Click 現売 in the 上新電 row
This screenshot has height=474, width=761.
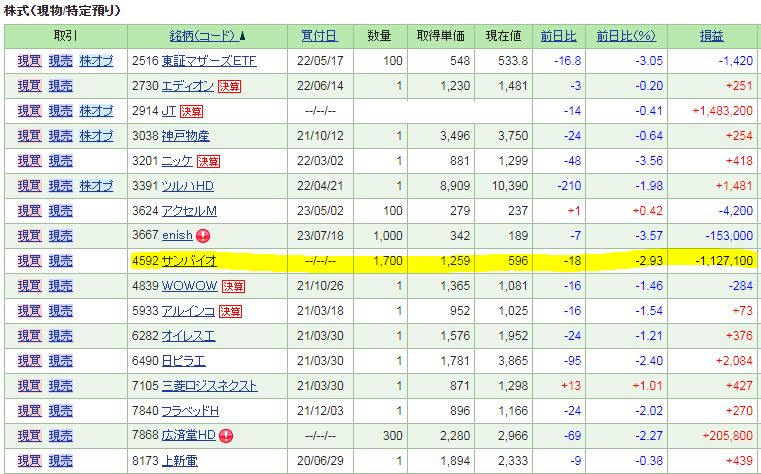click(x=61, y=460)
